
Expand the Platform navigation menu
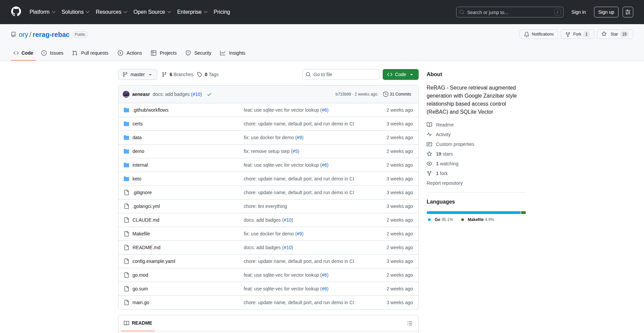click(42, 12)
